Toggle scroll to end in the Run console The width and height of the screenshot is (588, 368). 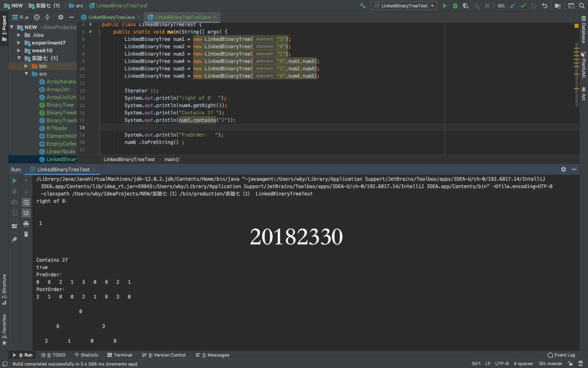tap(26, 213)
